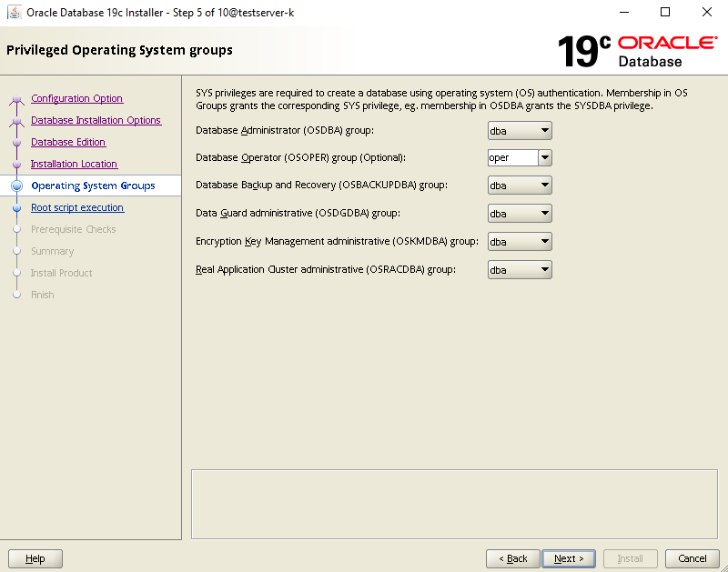Click the Data Guard administrative group label
Screen dimensions: 728x572
298,214
